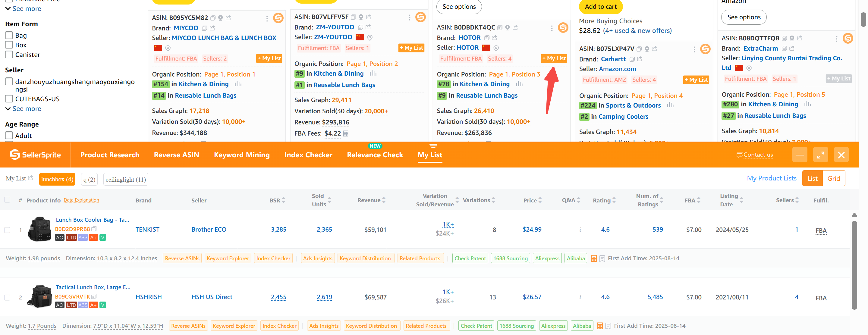Click the export icon next to My List label
Screen dimensions: 868x335
click(31, 178)
